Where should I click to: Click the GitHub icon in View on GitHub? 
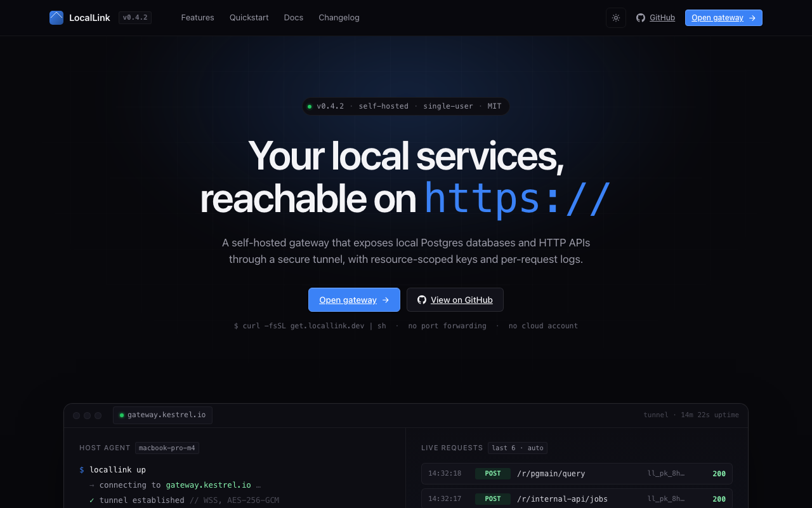coord(422,300)
